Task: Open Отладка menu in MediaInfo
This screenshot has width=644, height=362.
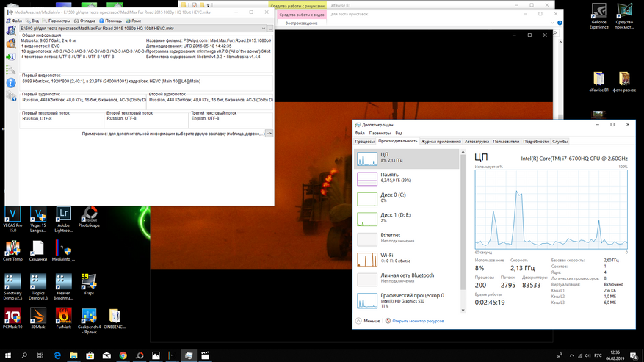Action: click(85, 21)
